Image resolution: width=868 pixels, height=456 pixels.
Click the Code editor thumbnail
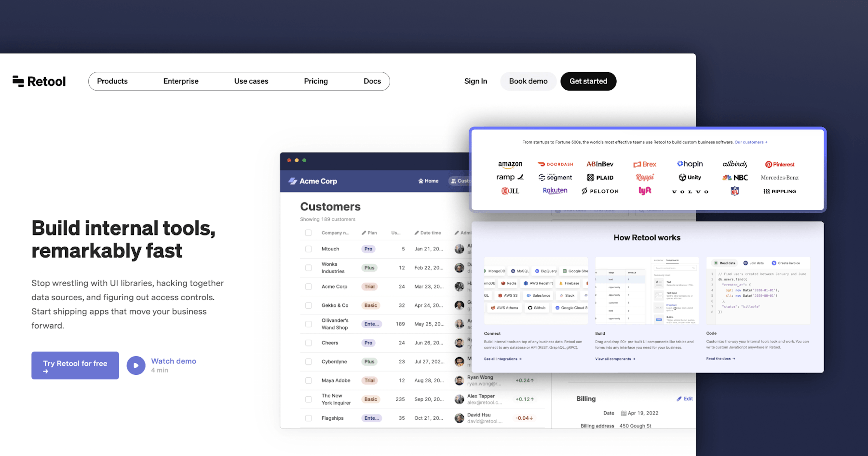tap(758, 291)
